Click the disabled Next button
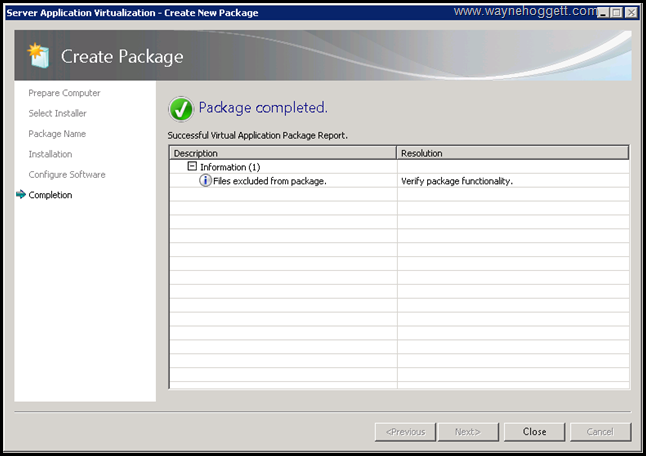This screenshot has width=646, height=456. coord(468,432)
